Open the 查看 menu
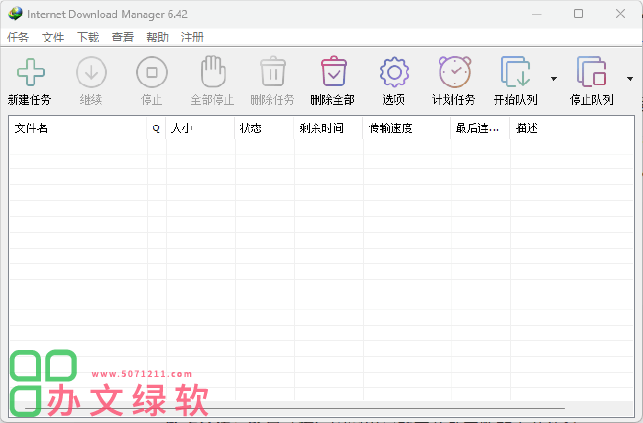This screenshot has height=423, width=643. tap(123, 37)
